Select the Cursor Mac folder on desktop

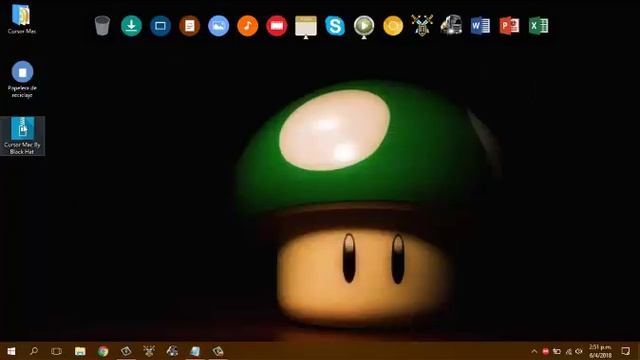pos(22,19)
